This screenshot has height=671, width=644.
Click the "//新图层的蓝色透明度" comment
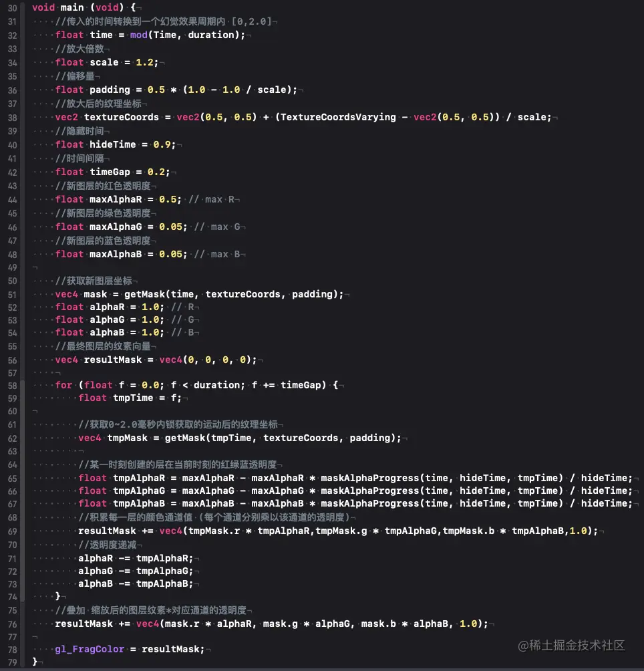point(103,240)
